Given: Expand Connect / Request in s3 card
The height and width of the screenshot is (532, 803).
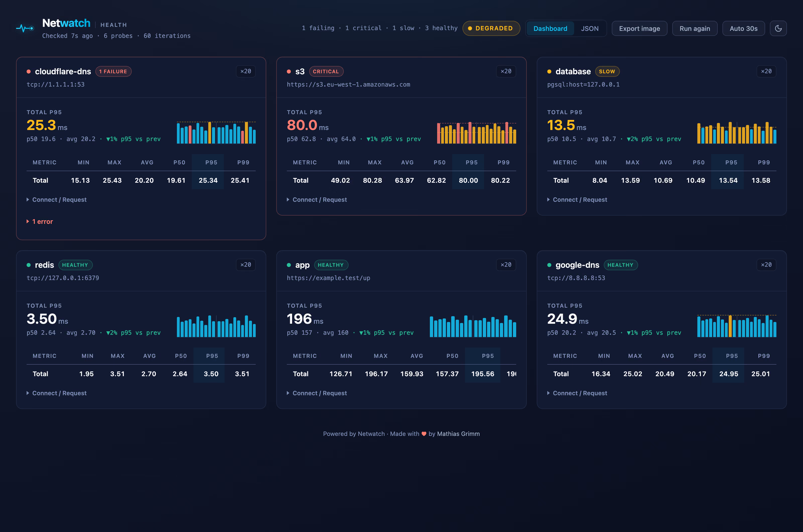Looking at the screenshot, I should click(316, 199).
